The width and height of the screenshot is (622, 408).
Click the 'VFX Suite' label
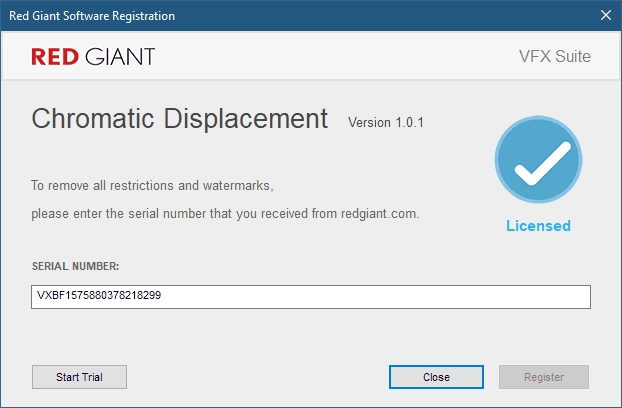point(555,56)
